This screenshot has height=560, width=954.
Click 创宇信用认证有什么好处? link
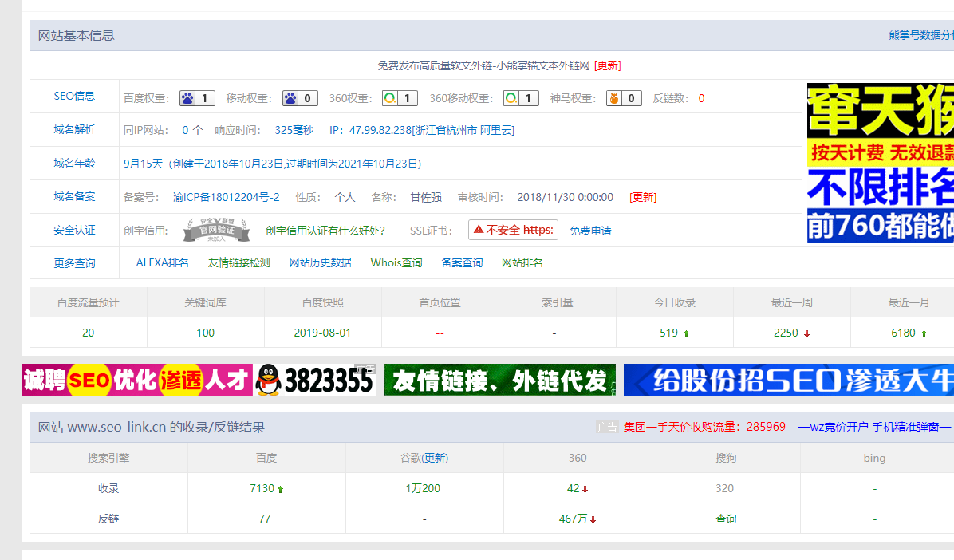(325, 231)
